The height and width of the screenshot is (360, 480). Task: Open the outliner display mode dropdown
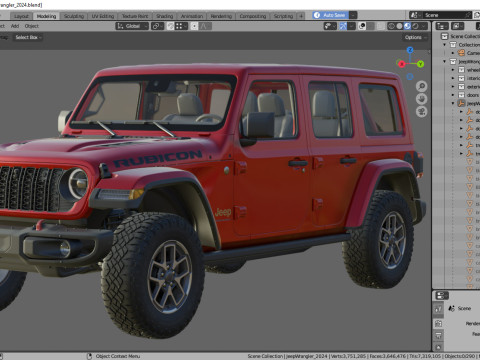457,26
